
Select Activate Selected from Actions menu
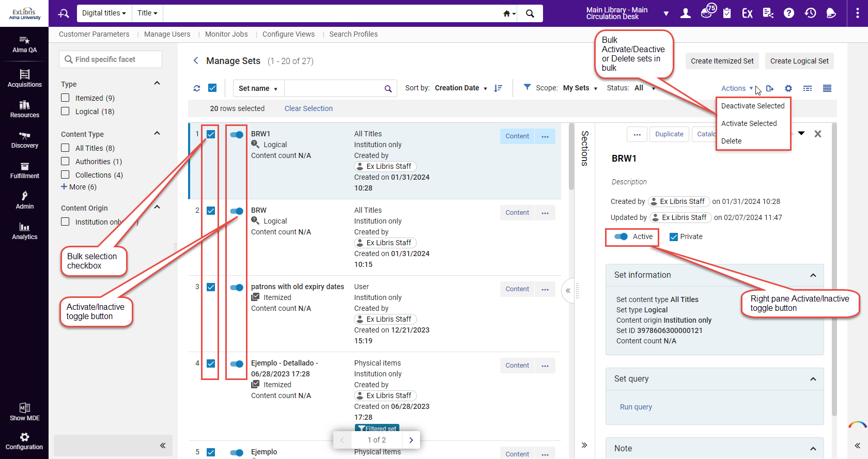749,123
